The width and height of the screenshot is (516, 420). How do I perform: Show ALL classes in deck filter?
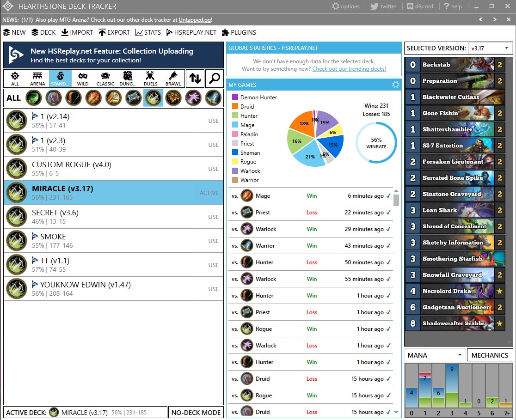click(13, 97)
